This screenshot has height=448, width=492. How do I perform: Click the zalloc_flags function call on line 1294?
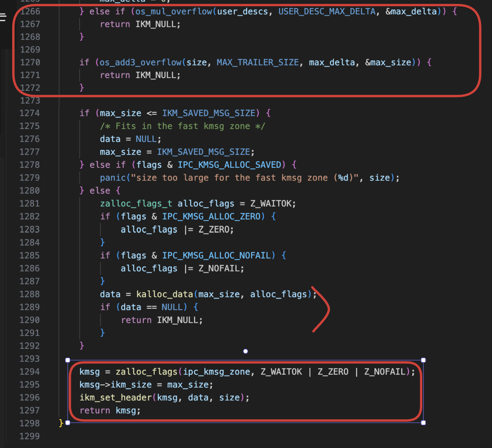click(147, 371)
